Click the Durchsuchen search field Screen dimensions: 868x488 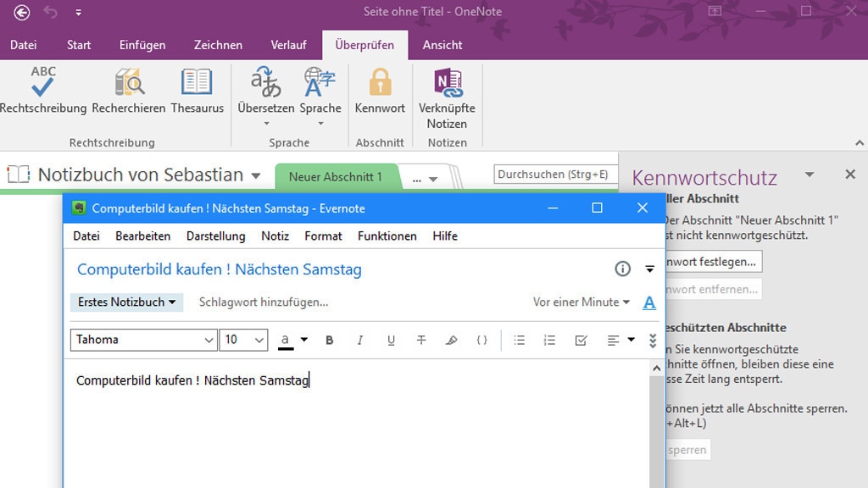[x=555, y=174]
